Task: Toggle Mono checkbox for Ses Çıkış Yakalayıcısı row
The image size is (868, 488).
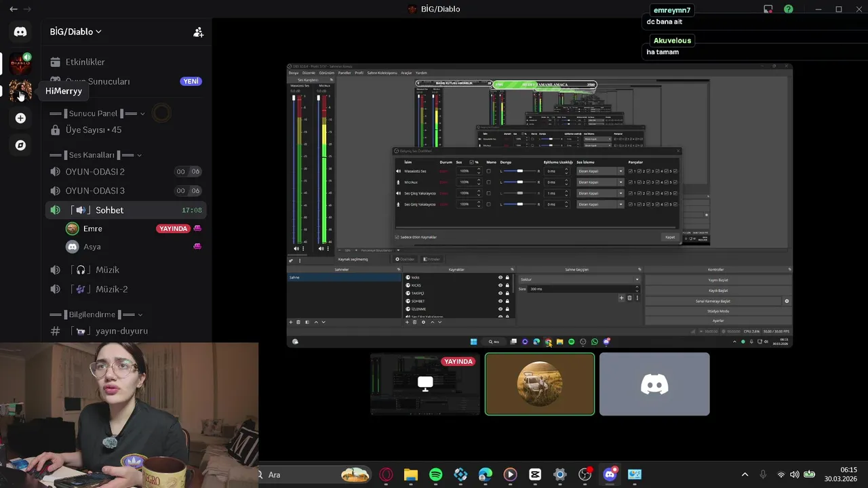Action: point(489,193)
